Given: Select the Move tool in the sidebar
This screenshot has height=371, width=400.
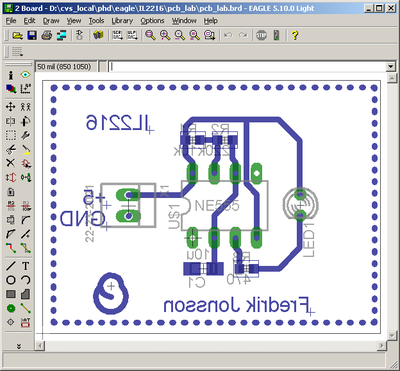Looking at the screenshot, I should [11, 107].
